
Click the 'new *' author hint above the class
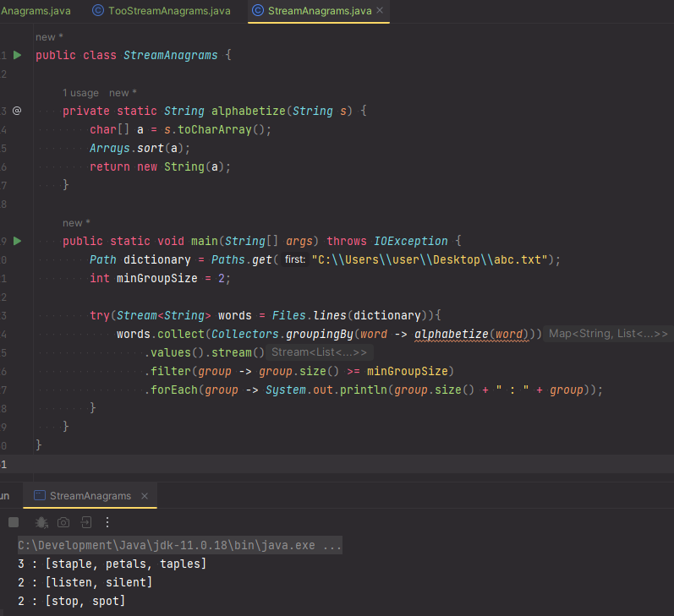tap(49, 37)
